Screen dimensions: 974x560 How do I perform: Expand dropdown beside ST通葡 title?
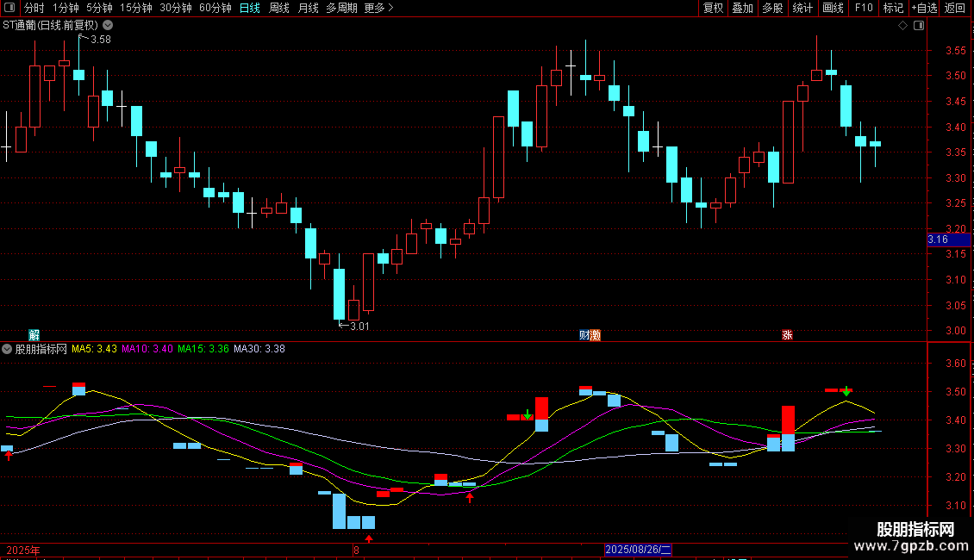tap(108, 26)
